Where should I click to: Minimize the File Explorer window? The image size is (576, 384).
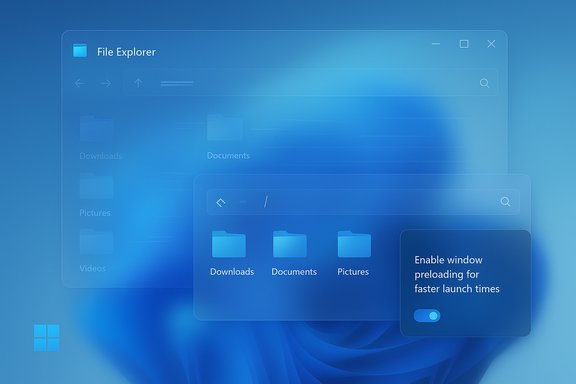point(436,44)
